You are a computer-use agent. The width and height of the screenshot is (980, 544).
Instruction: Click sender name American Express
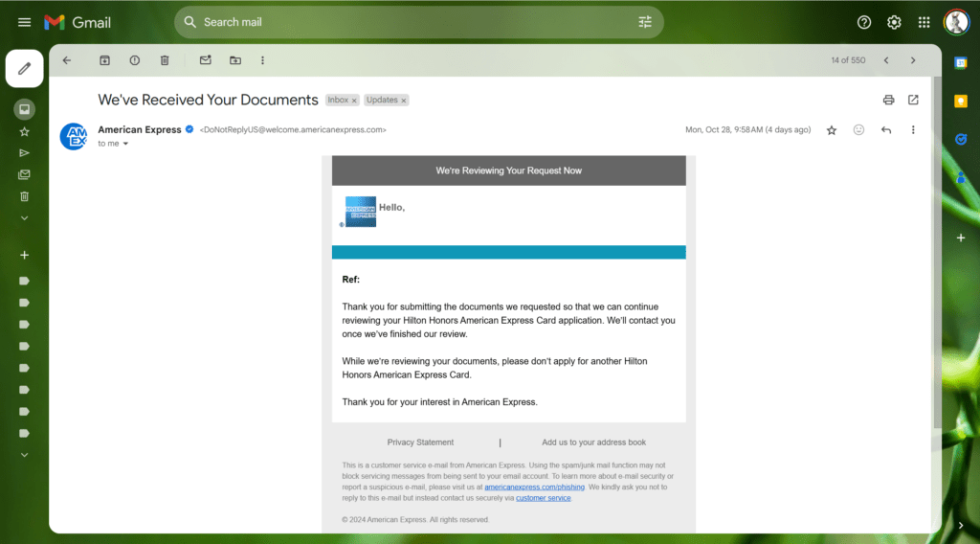click(x=140, y=130)
